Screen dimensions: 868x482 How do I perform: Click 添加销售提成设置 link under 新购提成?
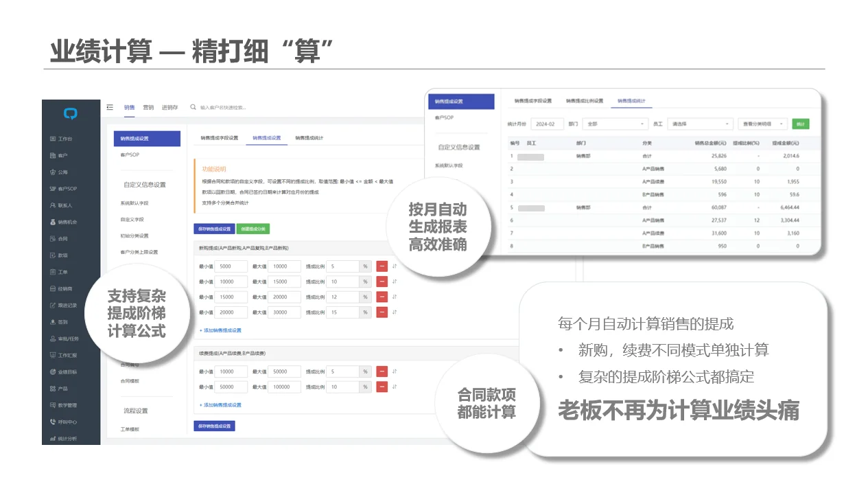pos(220,330)
